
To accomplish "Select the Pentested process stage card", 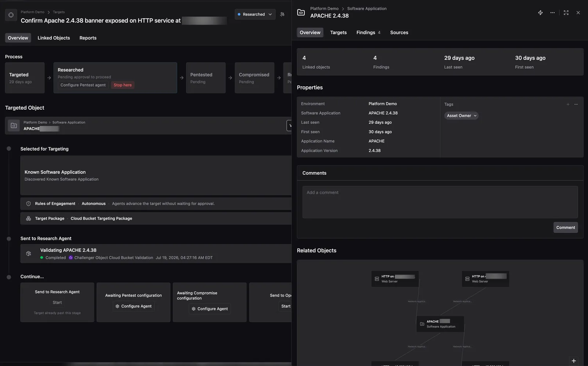I will tap(206, 78).
